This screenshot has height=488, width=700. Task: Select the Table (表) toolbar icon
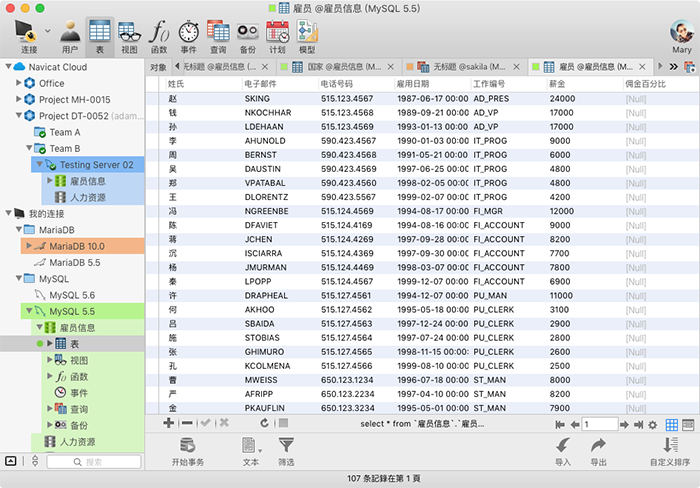pos(100,37)
